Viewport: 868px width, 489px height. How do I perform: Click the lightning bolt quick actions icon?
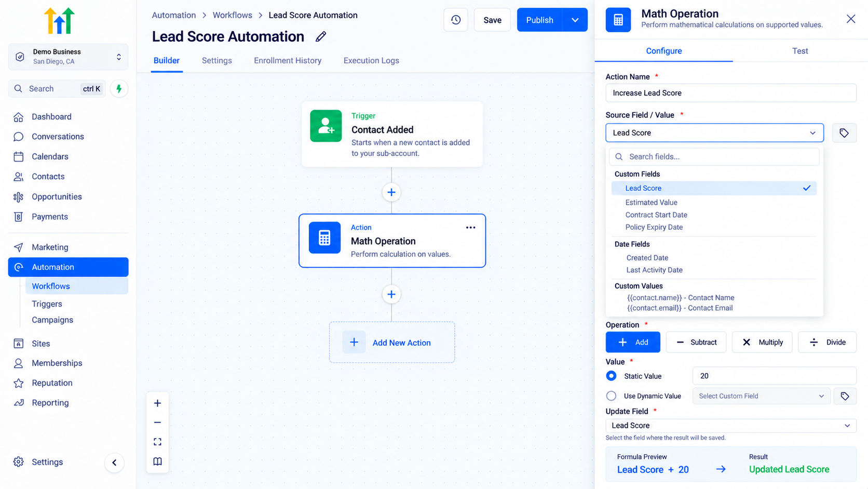(119, 89)
